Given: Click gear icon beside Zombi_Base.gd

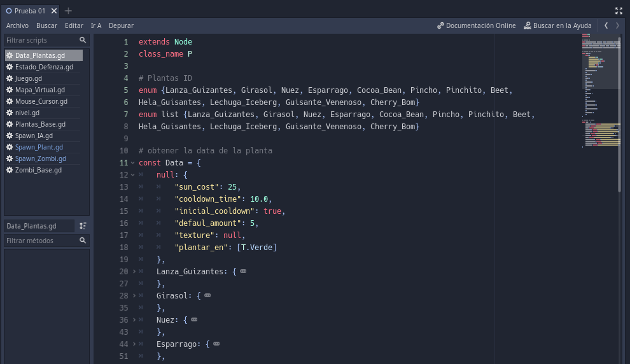Looking at the screenshot, I should point(10,170).
